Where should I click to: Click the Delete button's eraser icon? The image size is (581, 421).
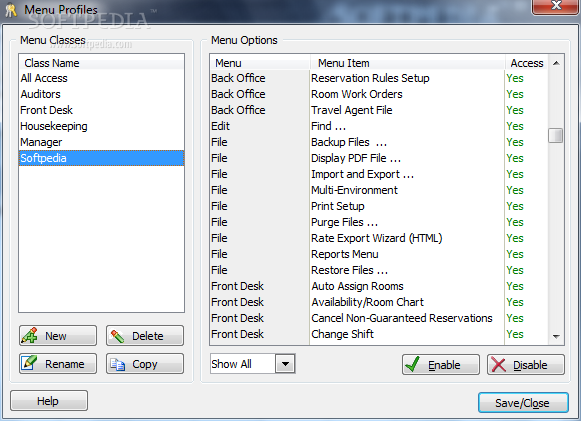tap(117, 336)
